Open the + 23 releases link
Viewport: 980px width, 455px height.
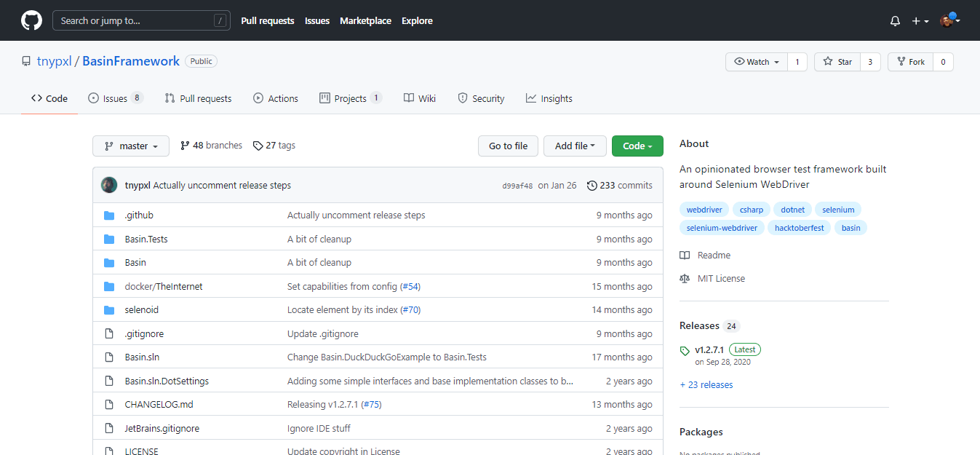706,385
